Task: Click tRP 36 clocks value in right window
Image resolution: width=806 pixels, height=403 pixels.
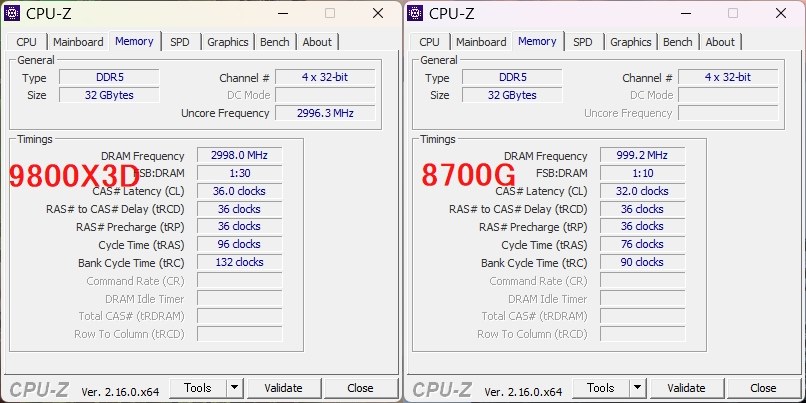Action: 643,227
